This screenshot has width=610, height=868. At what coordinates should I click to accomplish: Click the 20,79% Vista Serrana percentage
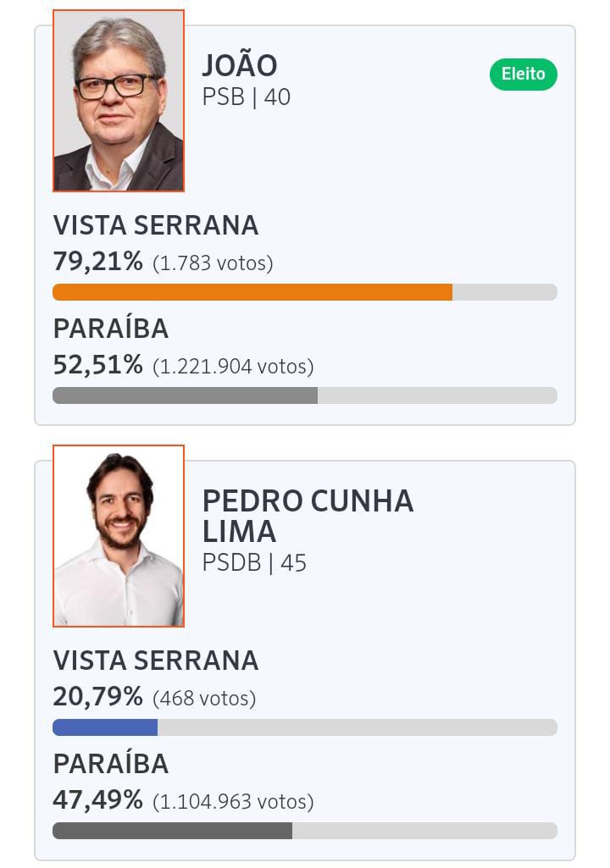point(98,697)
